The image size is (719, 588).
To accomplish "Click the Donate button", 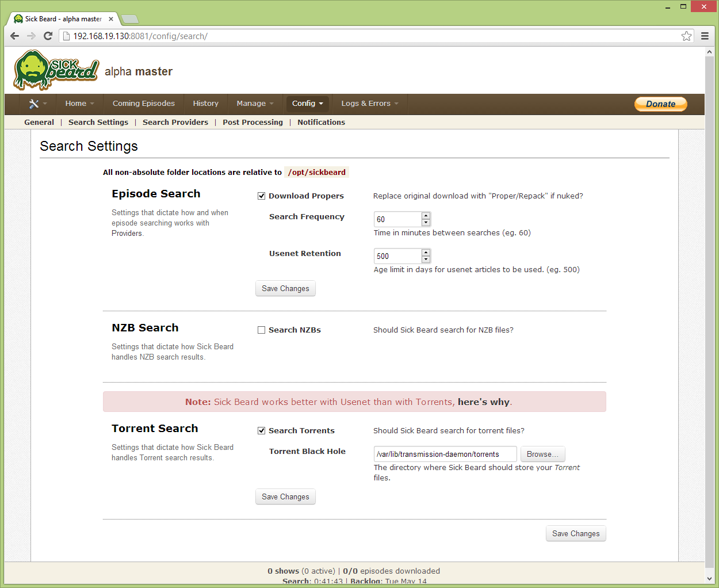I will coord(660,104).
